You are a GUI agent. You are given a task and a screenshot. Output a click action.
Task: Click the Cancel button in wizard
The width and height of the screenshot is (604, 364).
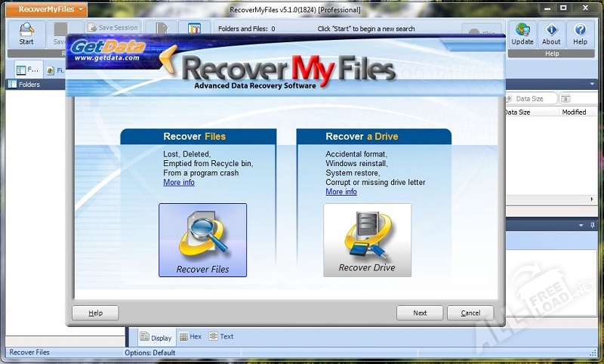pyautogui.click(x=470, y=313)
